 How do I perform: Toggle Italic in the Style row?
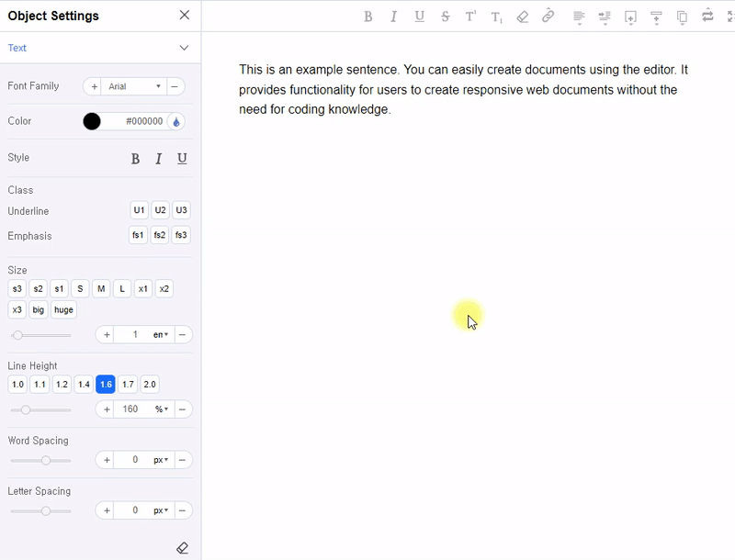point(158,159)
